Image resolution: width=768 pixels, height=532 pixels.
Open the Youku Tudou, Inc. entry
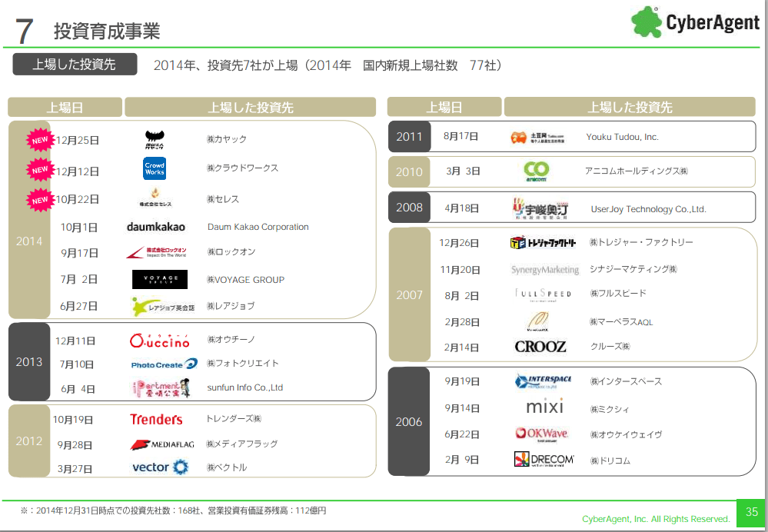tap(622, 137)
